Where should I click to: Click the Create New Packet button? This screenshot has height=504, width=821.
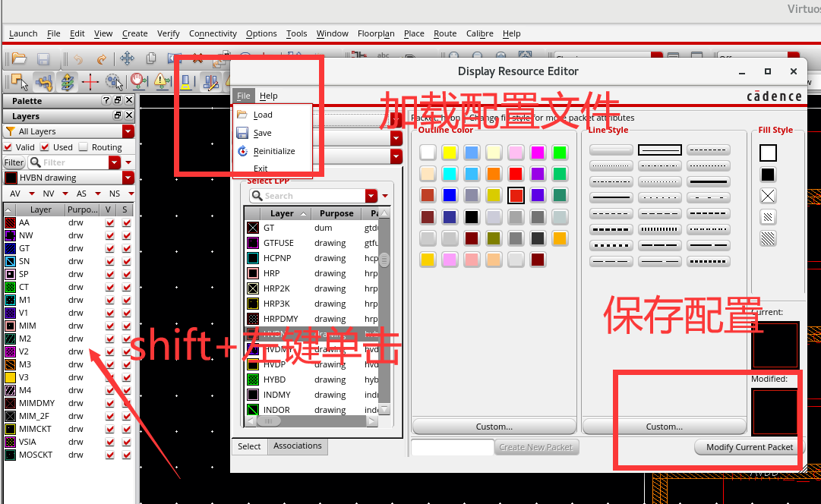tap(536, 447)
